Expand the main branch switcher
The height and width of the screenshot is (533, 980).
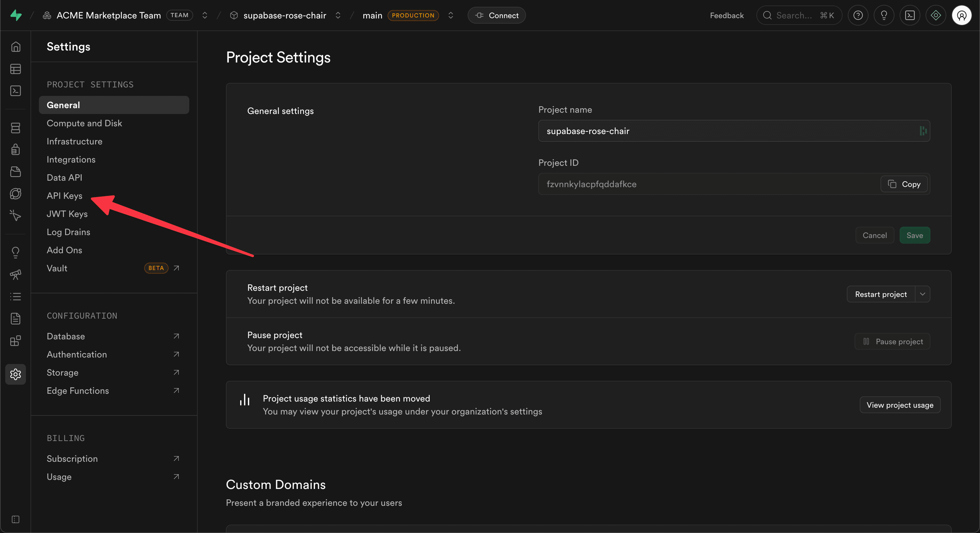[451, 15]
